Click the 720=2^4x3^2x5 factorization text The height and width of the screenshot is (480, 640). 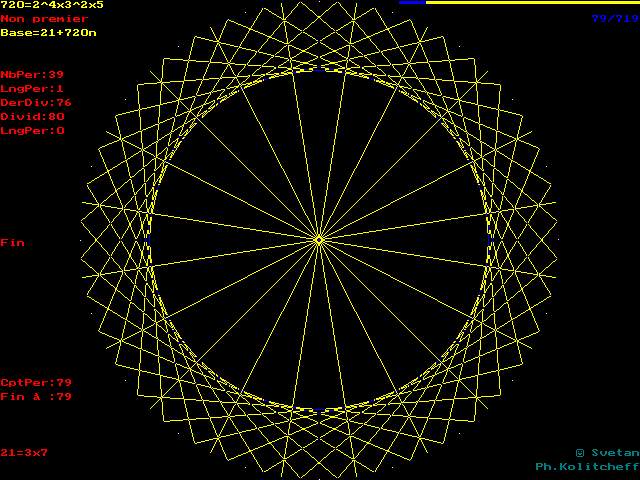[51, 5]
